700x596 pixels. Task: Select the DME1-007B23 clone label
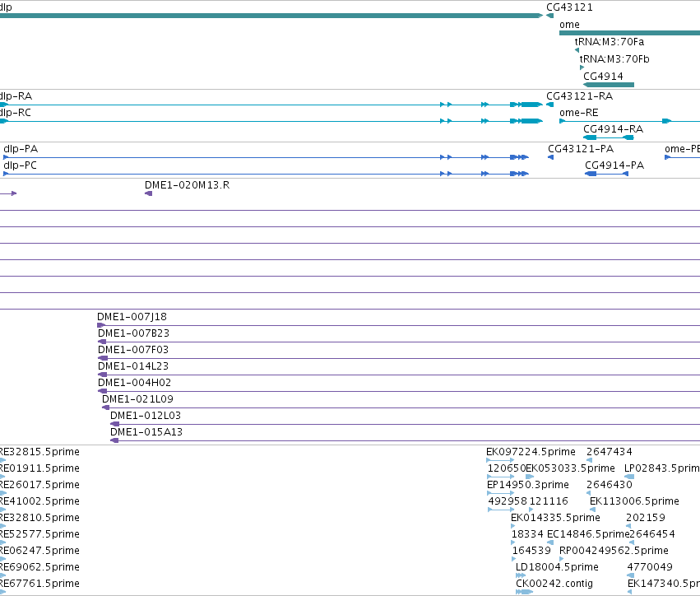133,333
